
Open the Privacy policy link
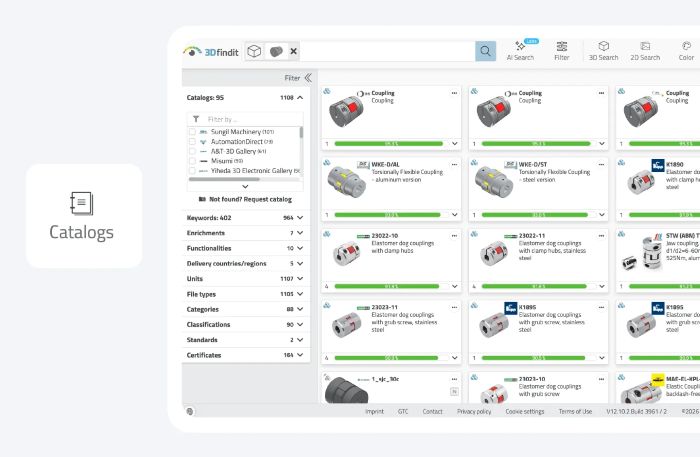(x=474, y=411)
